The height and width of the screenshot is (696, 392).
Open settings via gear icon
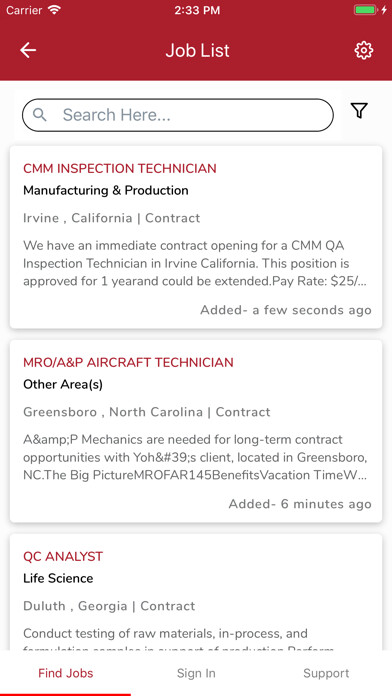click(364, 50)
